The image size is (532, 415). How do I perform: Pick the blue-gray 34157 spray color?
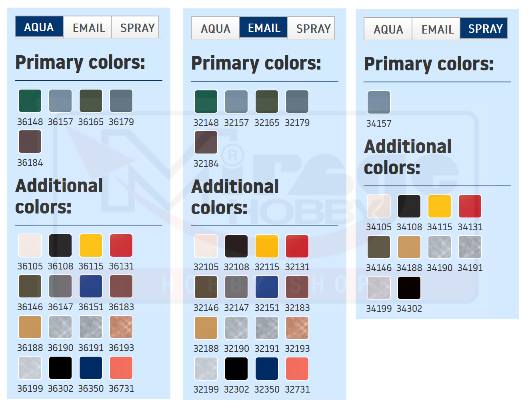tap(379, 102)
